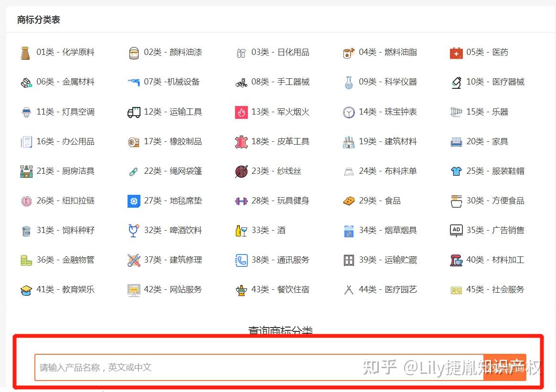Viewport: 556px width, 392px height.
Task: Click the 07类 机械设备 drill icon
Action: (x=134, y=82)
